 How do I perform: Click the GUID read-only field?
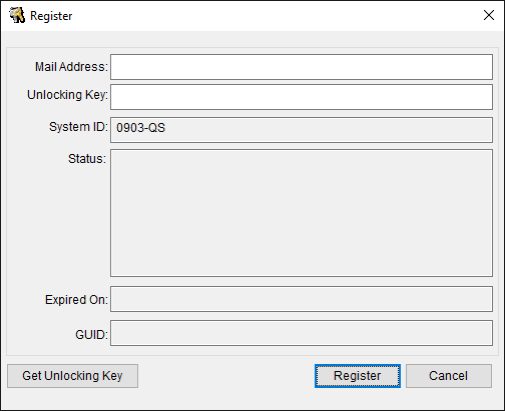click(x=301, y=333)
